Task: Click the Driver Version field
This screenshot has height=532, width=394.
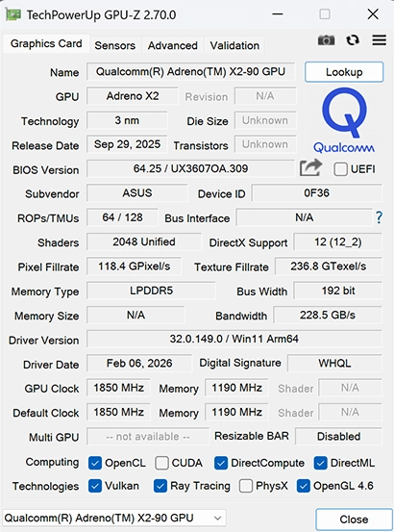Action: [234, 339]
